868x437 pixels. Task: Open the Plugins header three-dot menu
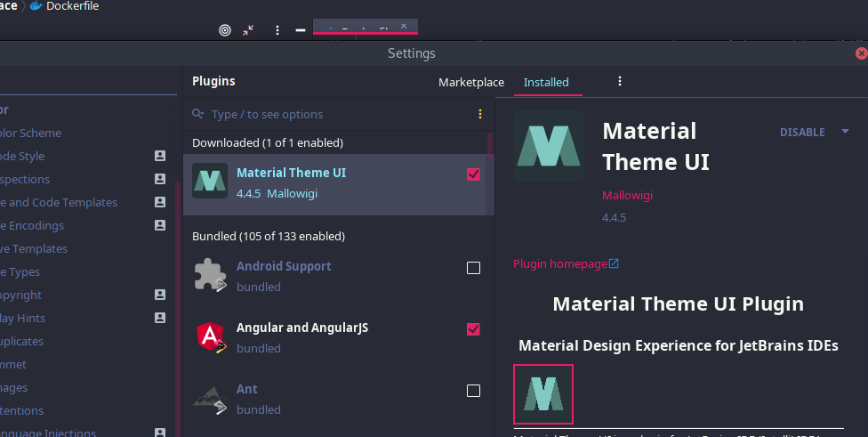[620, 81]
